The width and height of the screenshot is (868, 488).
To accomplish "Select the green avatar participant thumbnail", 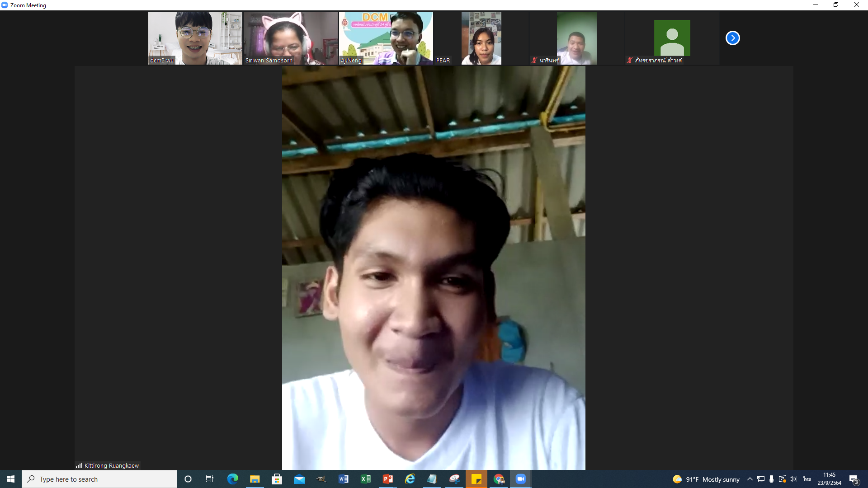I will [x=672, y=38].
